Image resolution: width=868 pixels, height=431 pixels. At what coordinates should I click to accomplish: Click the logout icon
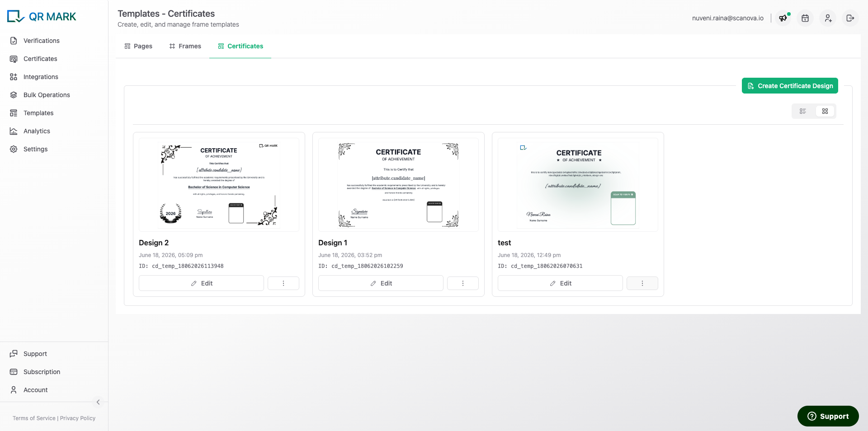coord(850,18)
